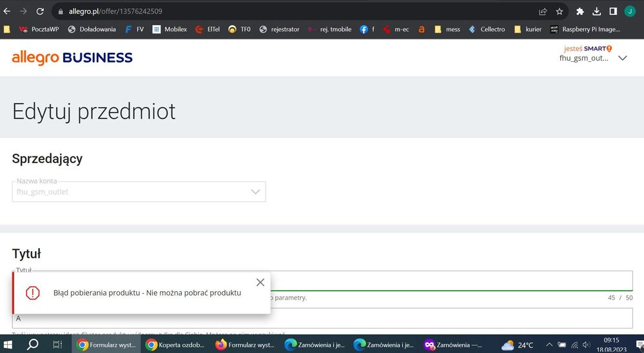Open Chrome downloads icon
This screenshot has height=353, width=644.
596,12
